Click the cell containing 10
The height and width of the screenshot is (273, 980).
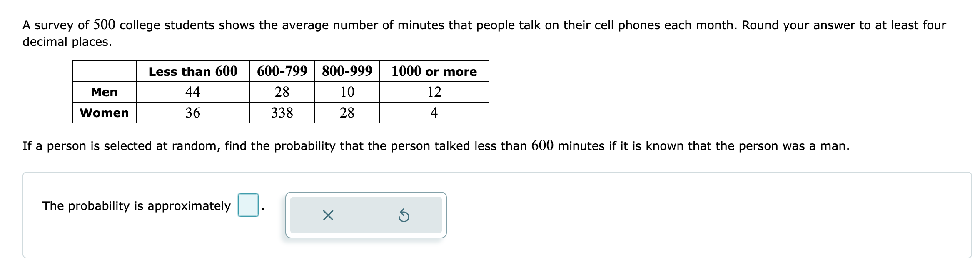tap(347, 92)
